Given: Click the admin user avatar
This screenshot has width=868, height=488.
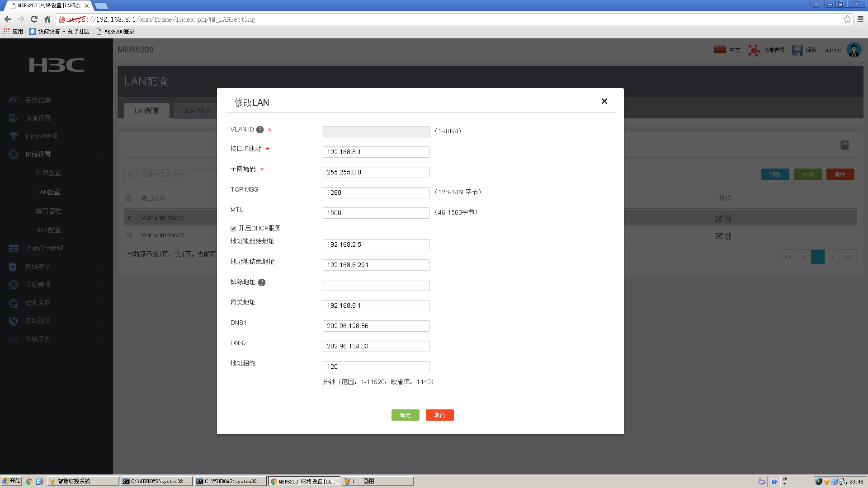Looking at the screenshot, I should 854,50.
